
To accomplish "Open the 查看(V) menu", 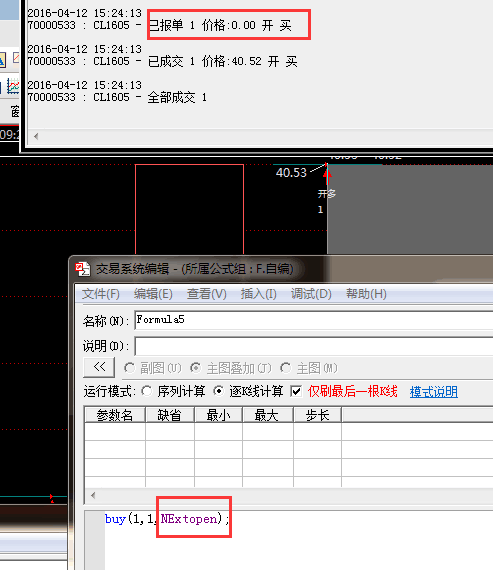I will coord(207,294).
